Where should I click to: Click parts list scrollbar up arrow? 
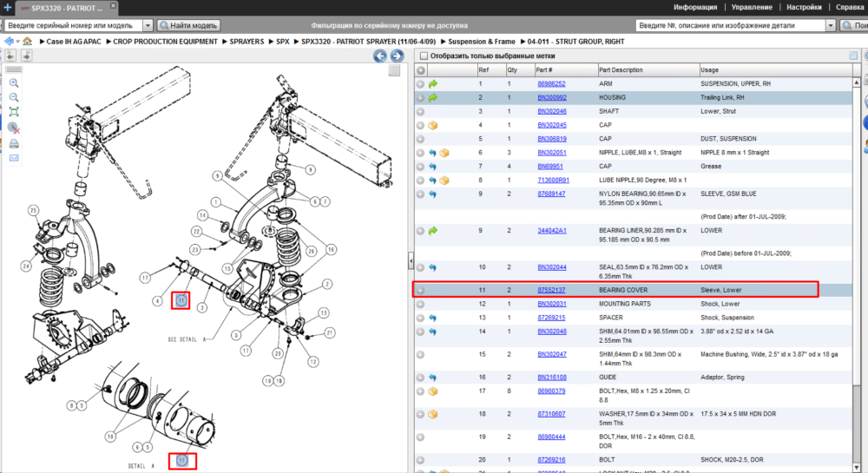(857, 82)
